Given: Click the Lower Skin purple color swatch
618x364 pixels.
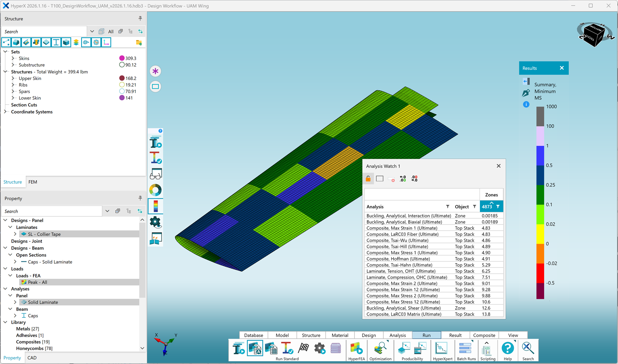Looking at the screenshot, I should (122, 98).
